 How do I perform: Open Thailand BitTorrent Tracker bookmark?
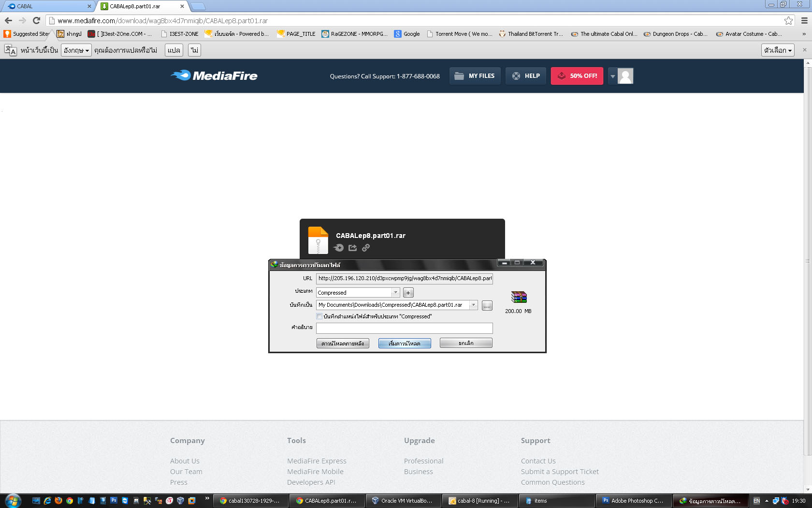531,34
